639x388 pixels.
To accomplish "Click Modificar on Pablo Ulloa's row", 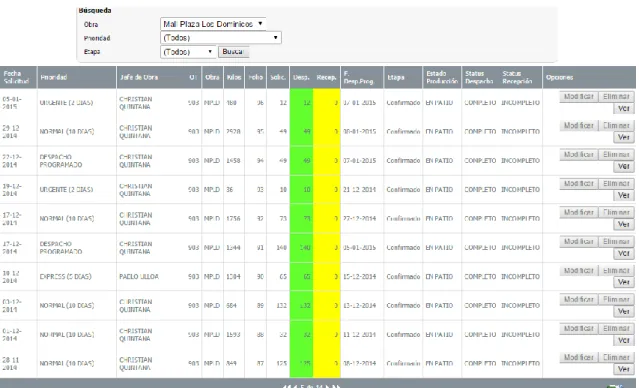I will [x=578, y=270].
